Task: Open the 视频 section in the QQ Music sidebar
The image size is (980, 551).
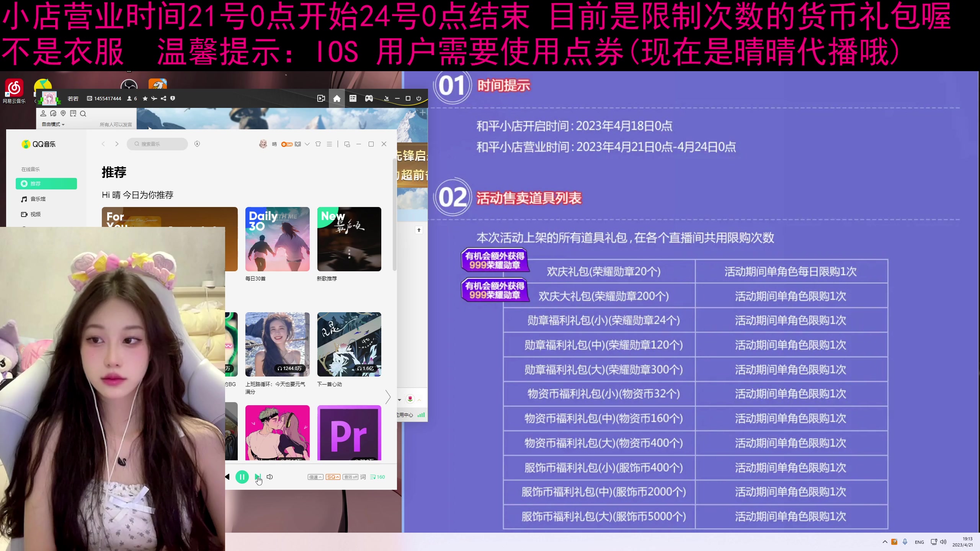Action: [36, 214]
